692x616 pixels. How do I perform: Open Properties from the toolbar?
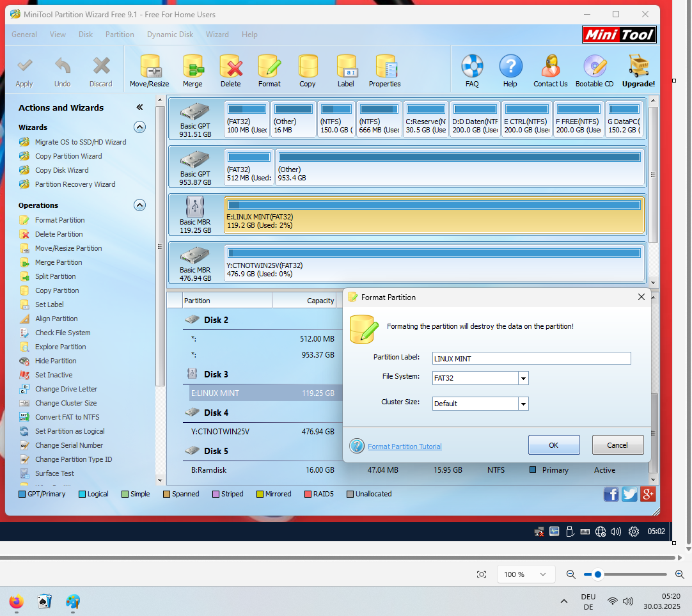385,66
